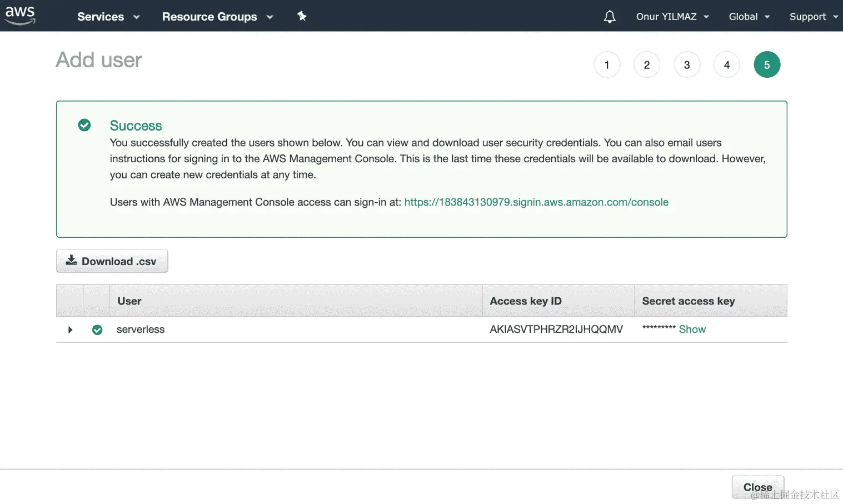Select step 1 in the wizard progress indicator

(x=607, y=64)
